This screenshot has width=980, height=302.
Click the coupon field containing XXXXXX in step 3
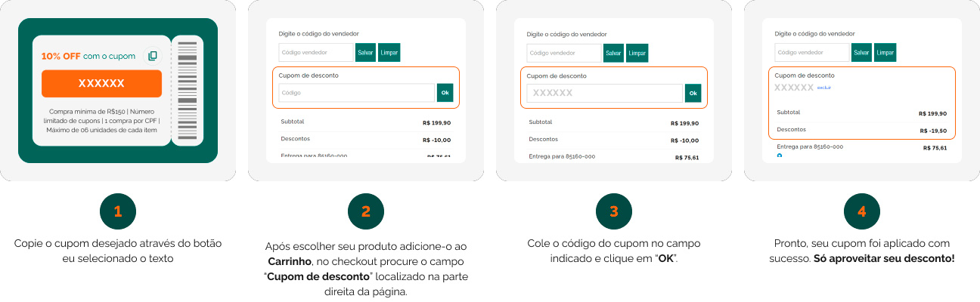(x=605, y=93)
